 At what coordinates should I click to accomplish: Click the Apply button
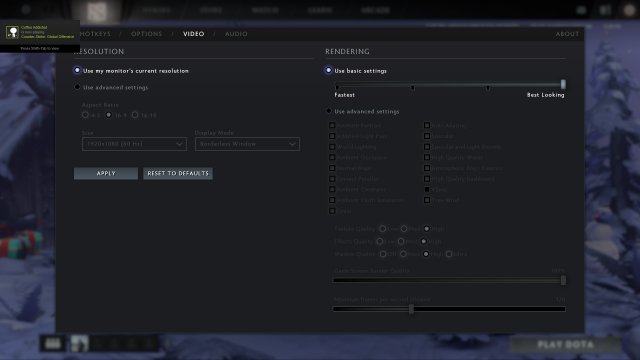click(x=106, y=173)
